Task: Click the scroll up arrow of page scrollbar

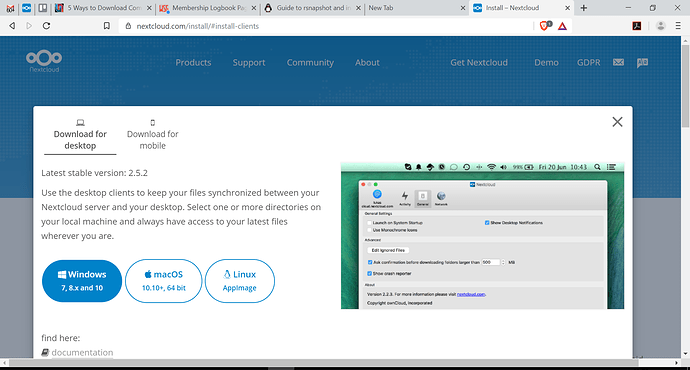Action: [x=685, y=40]
